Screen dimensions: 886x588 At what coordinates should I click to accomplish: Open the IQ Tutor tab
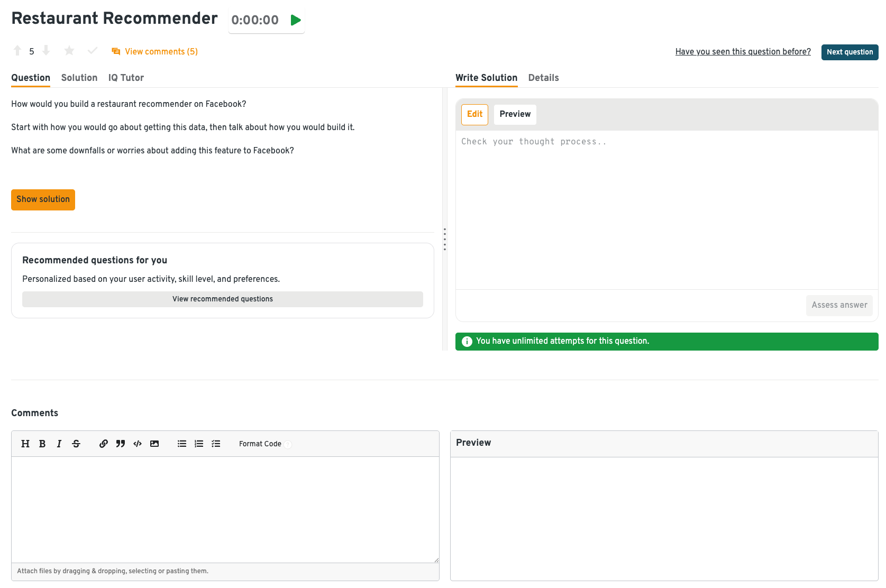coord(126,78)
